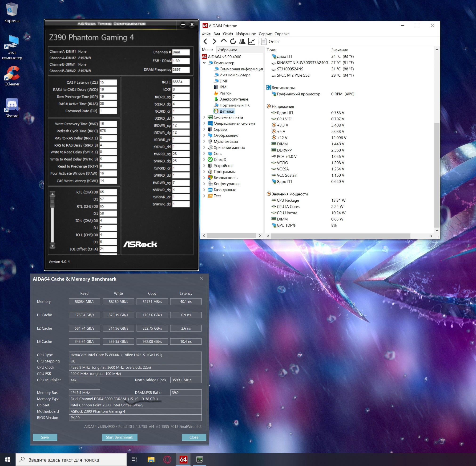Expand the Тест tree node
The height and width of the screenshot is (466, 476).
[x=204, y=196]
